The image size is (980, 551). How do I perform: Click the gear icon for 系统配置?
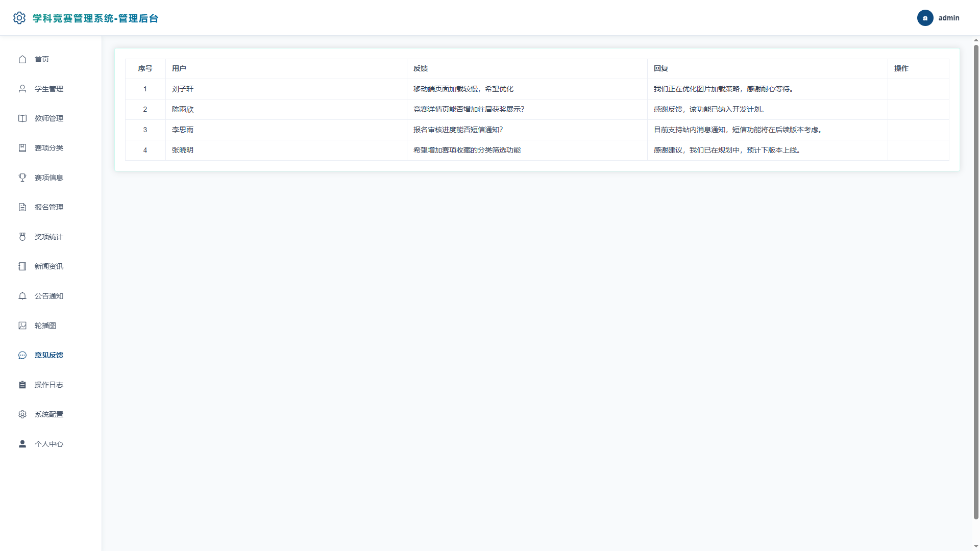(x=22, y=414)
